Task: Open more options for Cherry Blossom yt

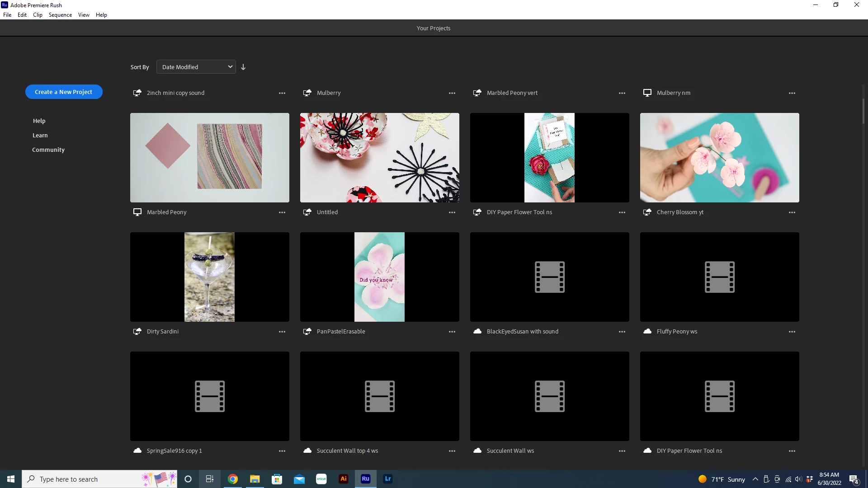Action: click(792, 212)
